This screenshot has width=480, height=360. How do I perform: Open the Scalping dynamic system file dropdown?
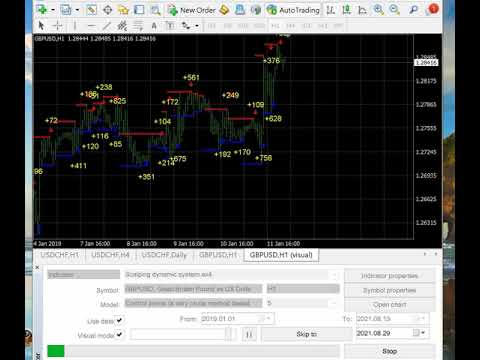pos(232,275)
